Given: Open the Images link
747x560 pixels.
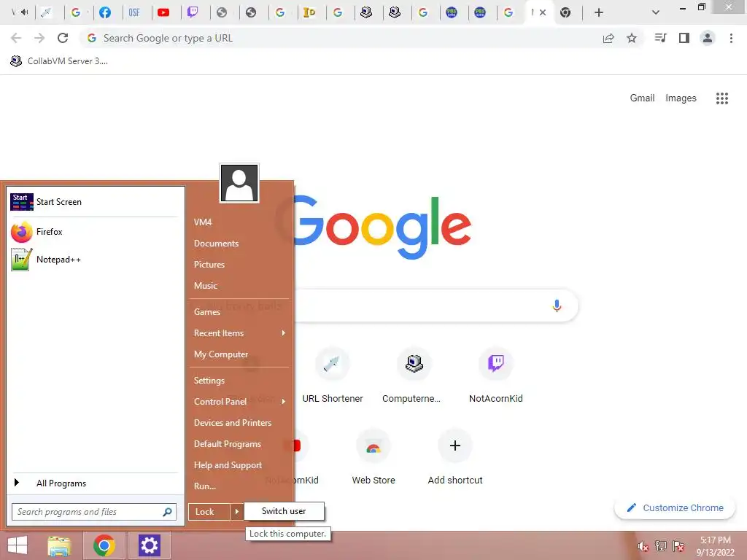Looking at the screenshot, I should coord(681,98).
